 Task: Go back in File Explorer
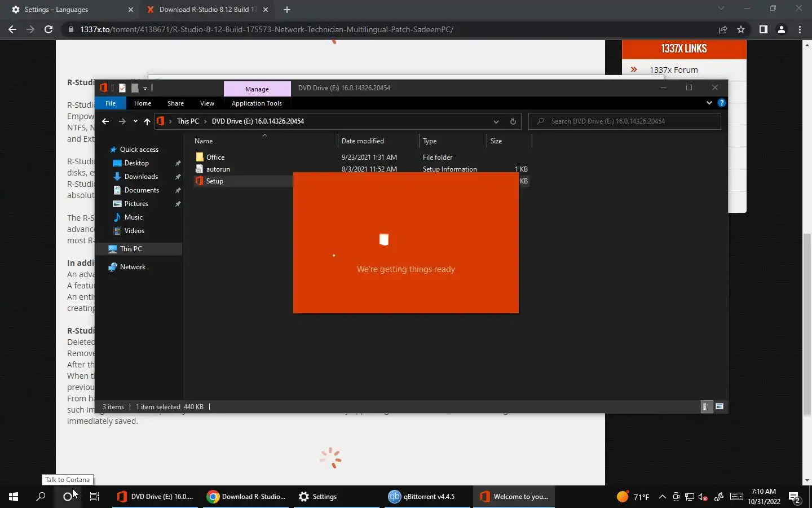[105, 121]
